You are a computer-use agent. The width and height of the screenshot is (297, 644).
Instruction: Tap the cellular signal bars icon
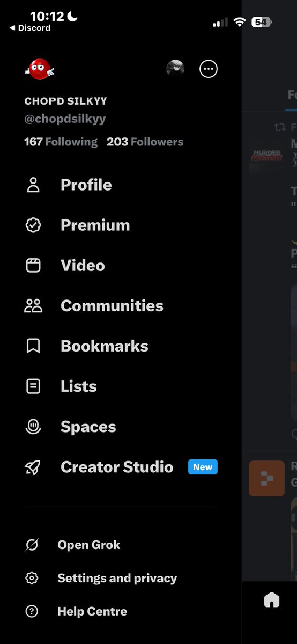pos(220,23)
